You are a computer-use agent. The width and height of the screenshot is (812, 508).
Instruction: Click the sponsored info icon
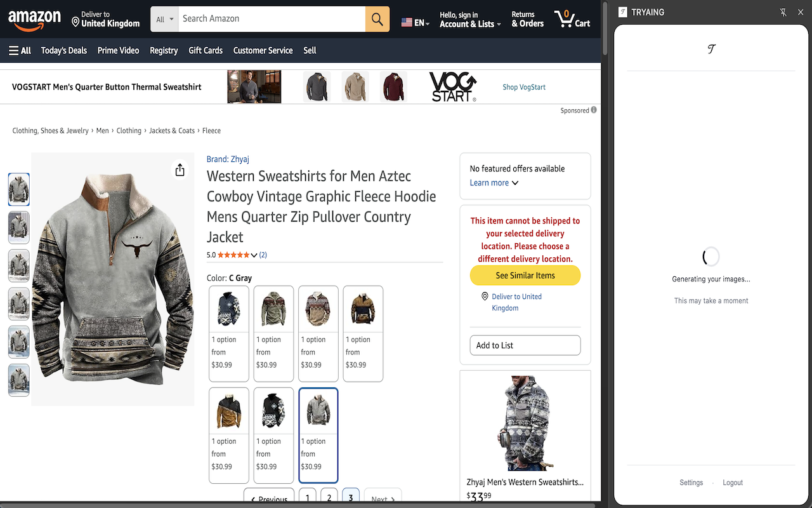coord(594,110)
